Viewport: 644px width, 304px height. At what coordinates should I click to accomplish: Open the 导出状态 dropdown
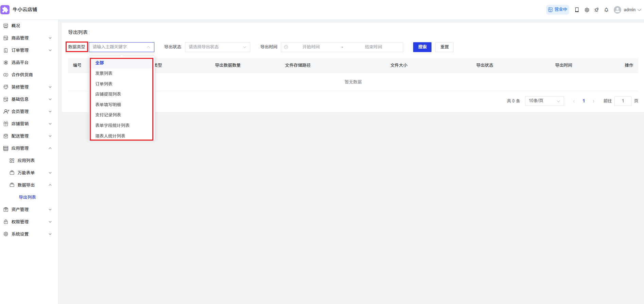pyautogui.click(x=217, y=47)
